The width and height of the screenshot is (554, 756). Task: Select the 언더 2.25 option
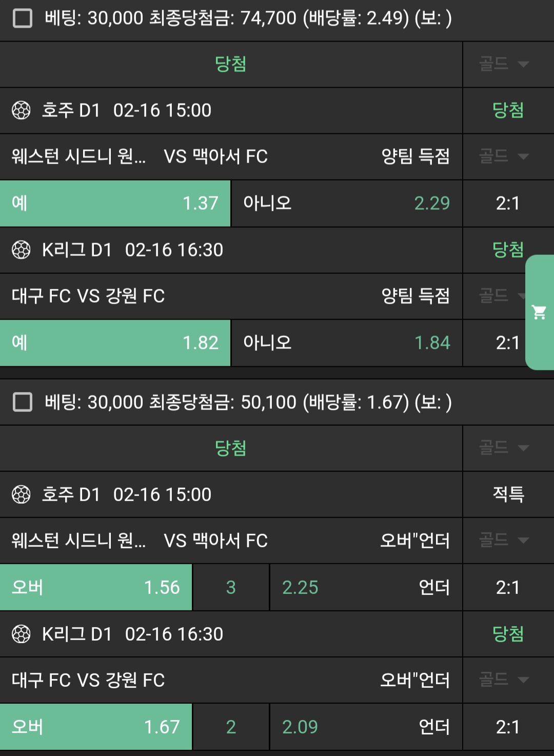point(366,587)
